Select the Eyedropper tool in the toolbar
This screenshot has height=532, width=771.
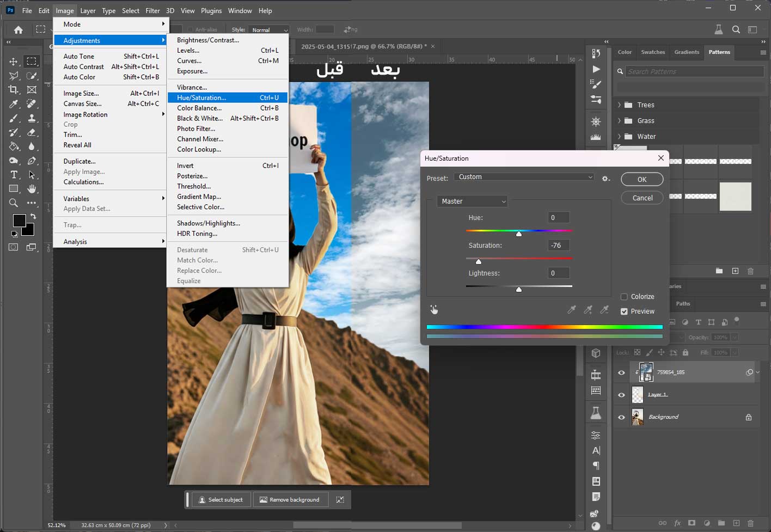pos(14,104)
